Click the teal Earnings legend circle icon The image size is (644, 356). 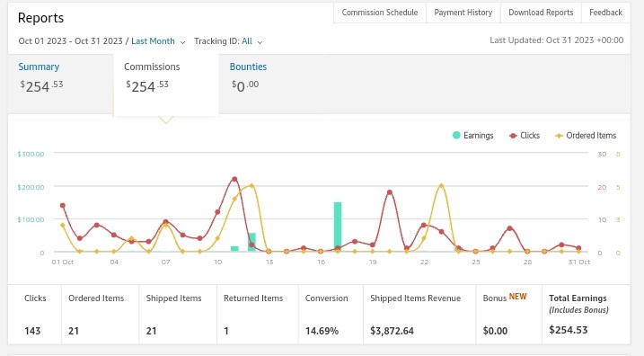pyautogui.click(x=456, y=135)
